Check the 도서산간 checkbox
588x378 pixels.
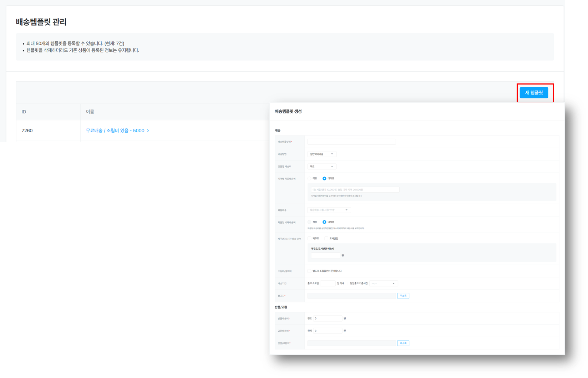coord(326,238)
